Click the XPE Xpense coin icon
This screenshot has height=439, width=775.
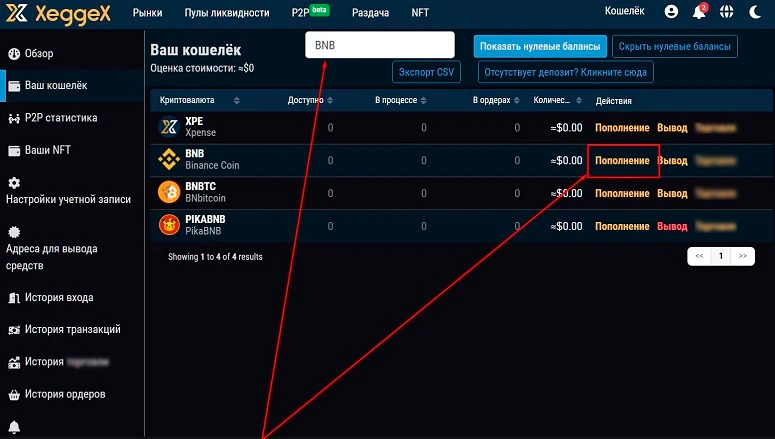[169, 127]
